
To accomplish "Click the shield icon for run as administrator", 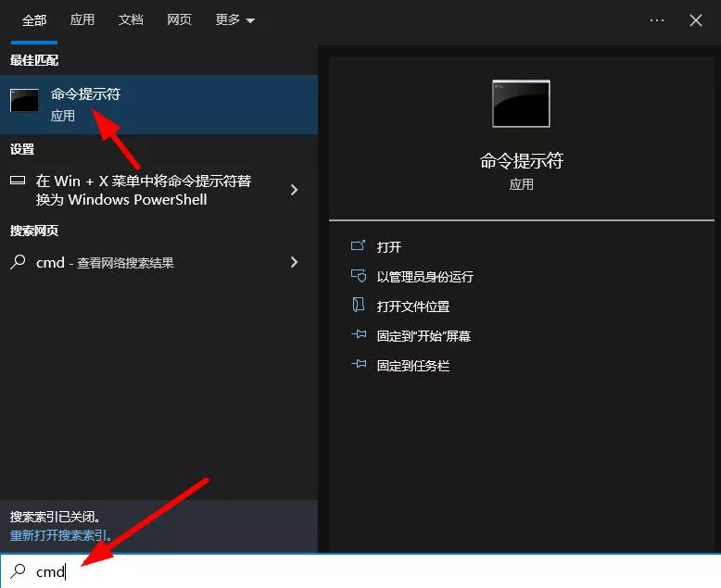I will pyautogui.click(x=359, y=276).
